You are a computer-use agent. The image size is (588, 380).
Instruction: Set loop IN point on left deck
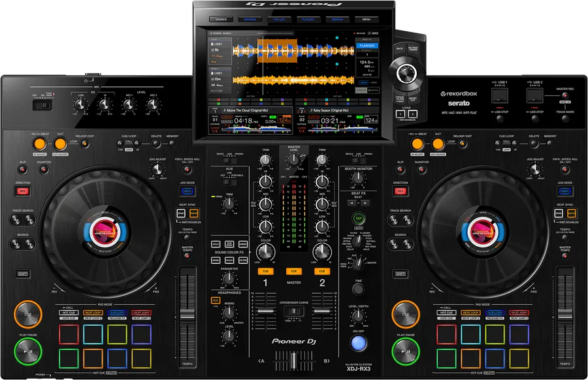(39, 144)
